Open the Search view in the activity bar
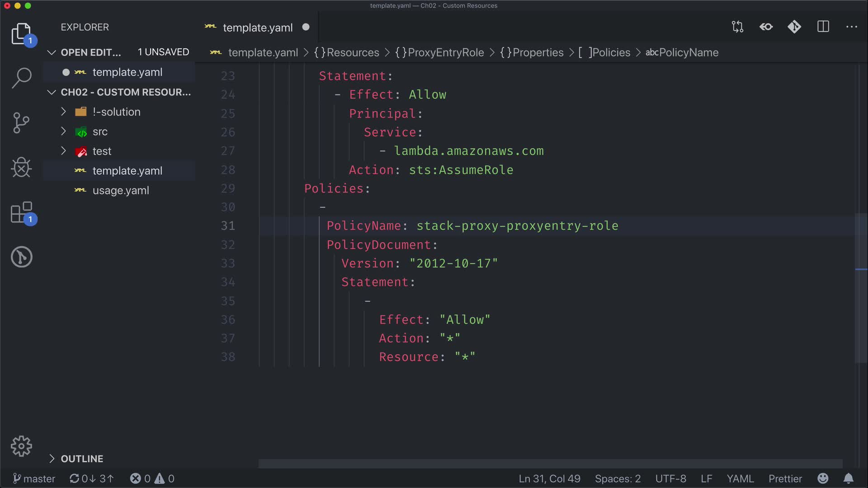Image resolution: width=868 pixels, height=488 pixels. [x=21, y=78]
